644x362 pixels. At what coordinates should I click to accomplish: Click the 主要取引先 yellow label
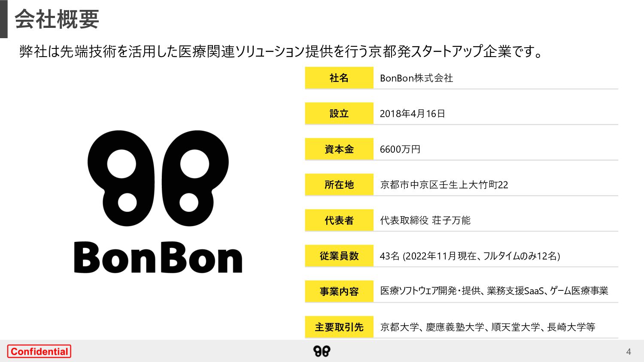click(x=339, y=327)
